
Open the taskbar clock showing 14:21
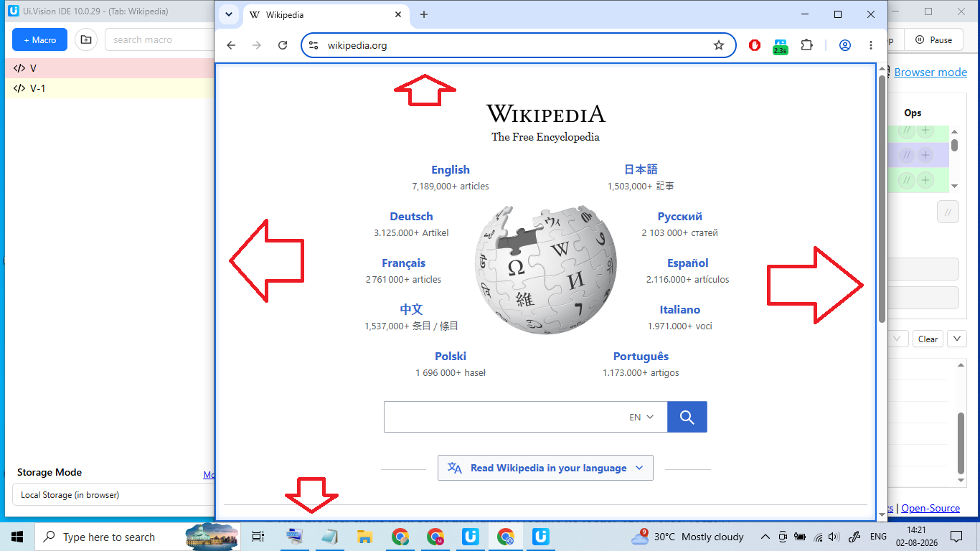[916, 537]
